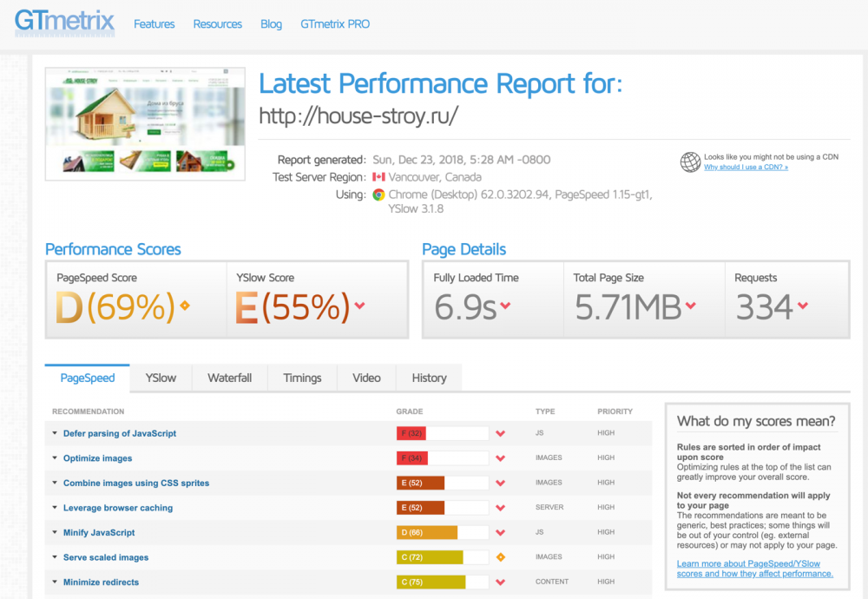Click red arrow beside CSS sprites grade
The height and width of the screenshot is (599, 868).
(x=501, y=484)
